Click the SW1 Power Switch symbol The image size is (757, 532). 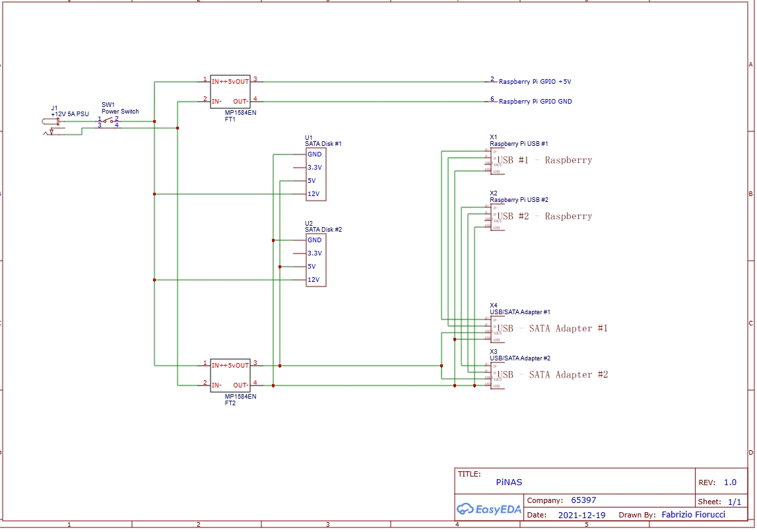[x=109, y=121]
